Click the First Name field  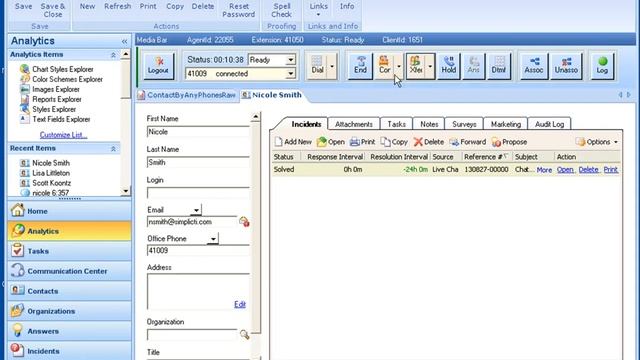click(198, 132)
